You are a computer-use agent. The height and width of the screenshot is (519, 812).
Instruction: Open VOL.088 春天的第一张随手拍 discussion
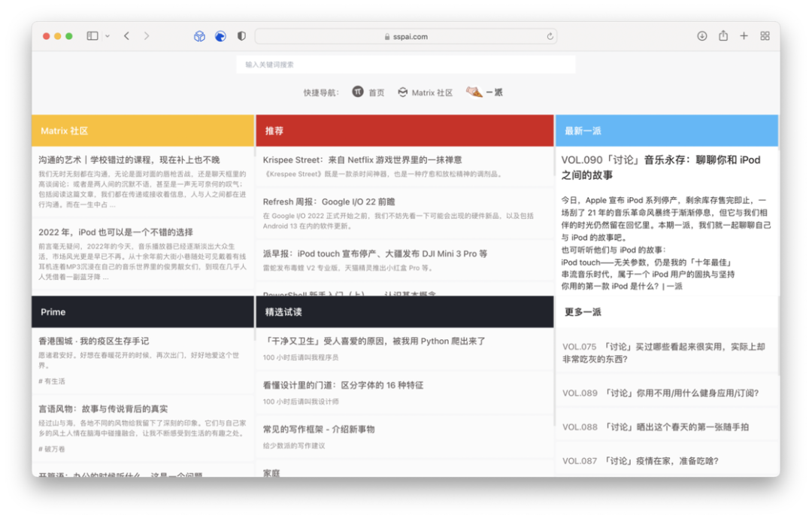[x=656, y=427]
